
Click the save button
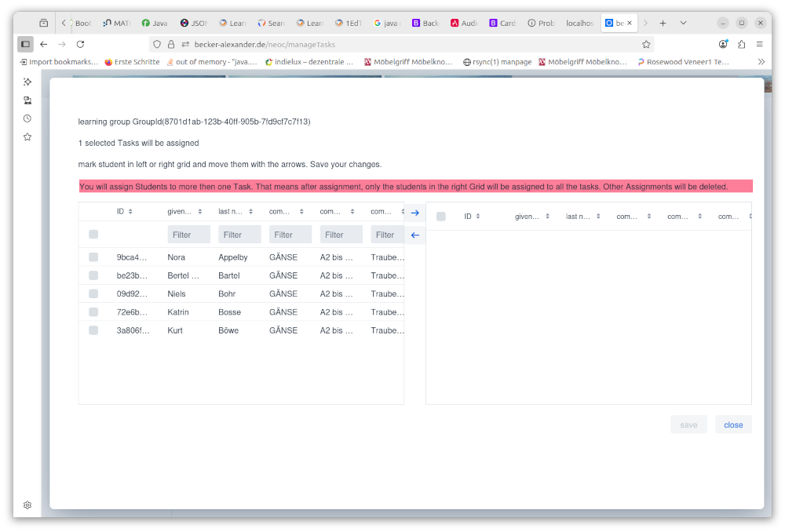coord(688,424)
